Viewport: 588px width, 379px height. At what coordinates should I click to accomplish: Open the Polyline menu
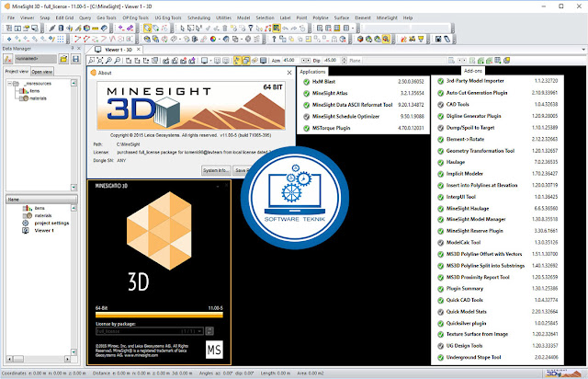pyautogui.click(x=321, y=17)
